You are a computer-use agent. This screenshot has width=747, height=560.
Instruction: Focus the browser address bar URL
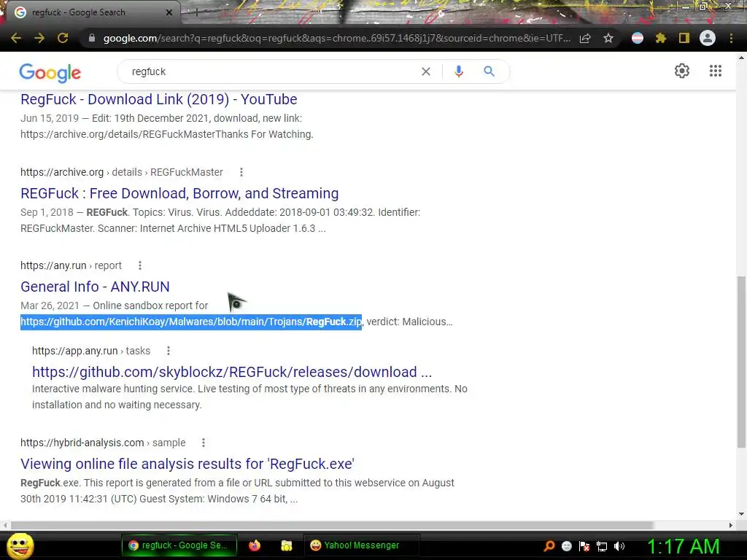point(336,38)
